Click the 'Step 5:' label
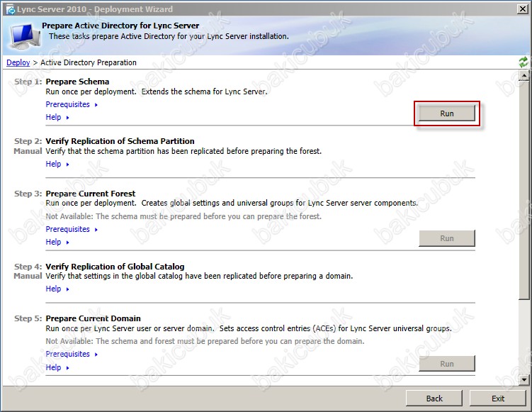532x412 pixels. click(x=28, y=318)
